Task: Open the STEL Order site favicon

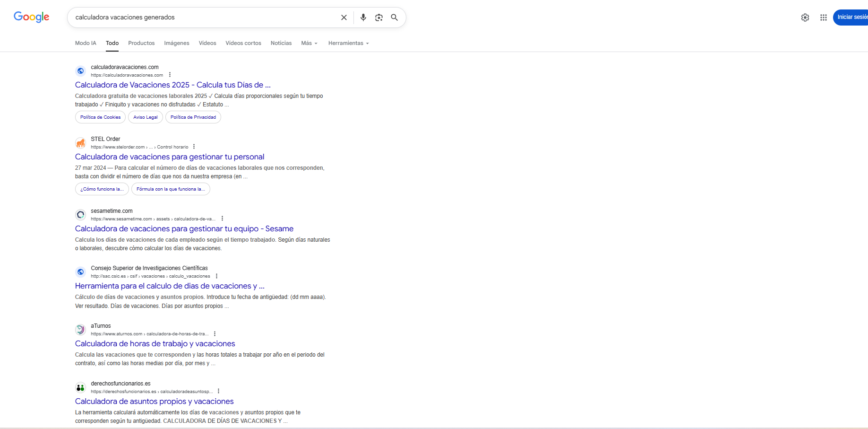Action: [x=80, y=142]
